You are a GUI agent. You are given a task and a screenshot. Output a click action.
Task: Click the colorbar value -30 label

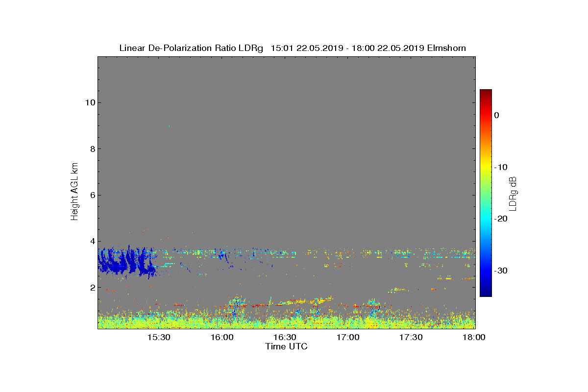(x=501, y=270)
